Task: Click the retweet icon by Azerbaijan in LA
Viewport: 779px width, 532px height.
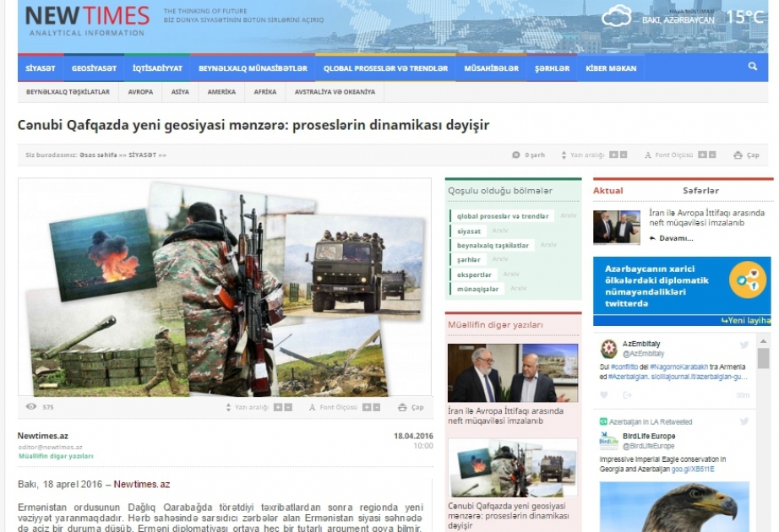Action: click(x=603, y=421)
